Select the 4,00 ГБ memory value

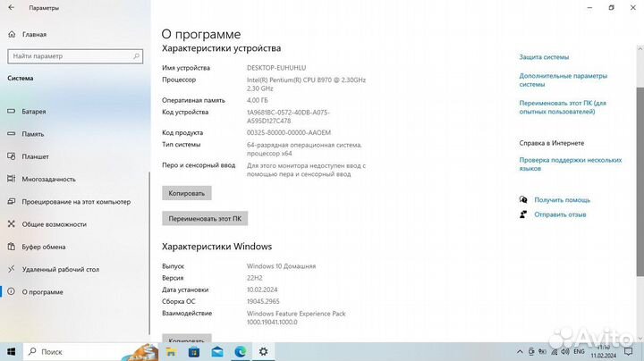click(x=257, y=100)
